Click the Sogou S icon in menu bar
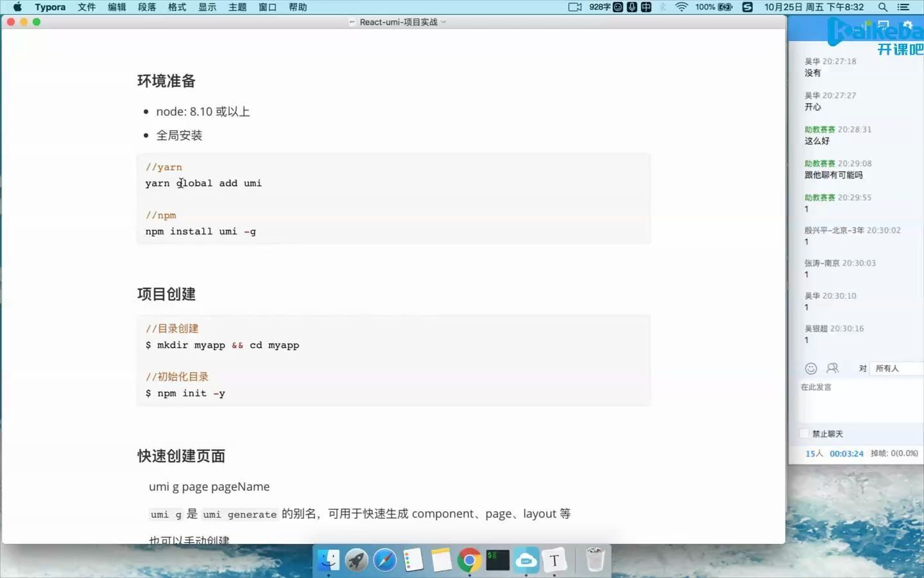The width and height of the screenshot is (924, 578). (748, 7)
